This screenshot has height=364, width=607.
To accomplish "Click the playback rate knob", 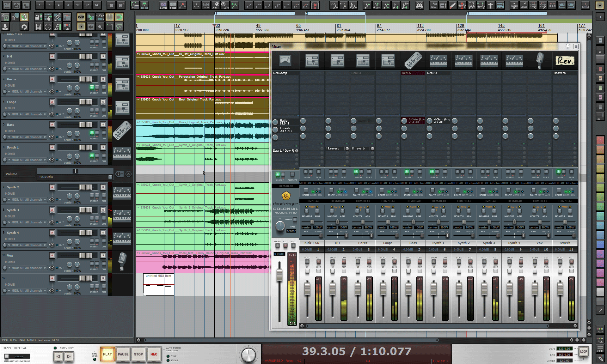I will [x=248, y=355].
